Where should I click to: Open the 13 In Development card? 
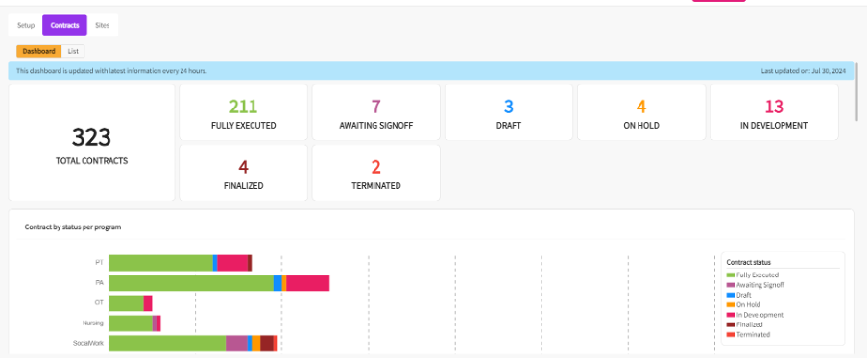[774, 112]
